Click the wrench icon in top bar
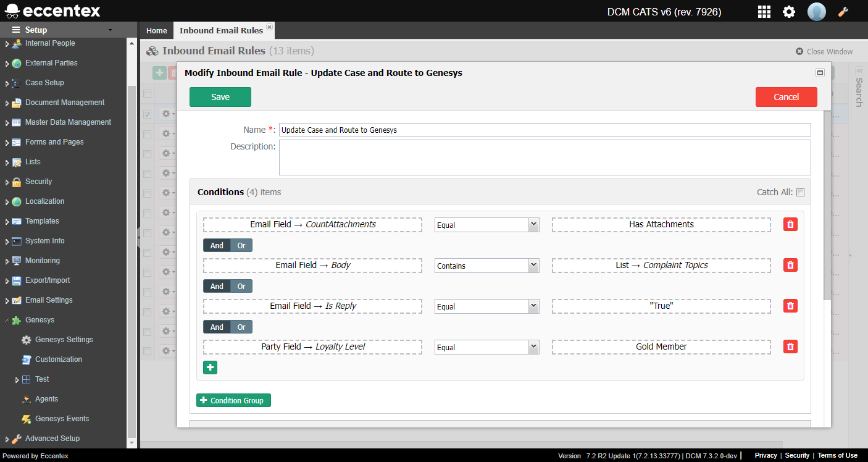This screenshot has height=462, width=868. (x=843, y=12)
